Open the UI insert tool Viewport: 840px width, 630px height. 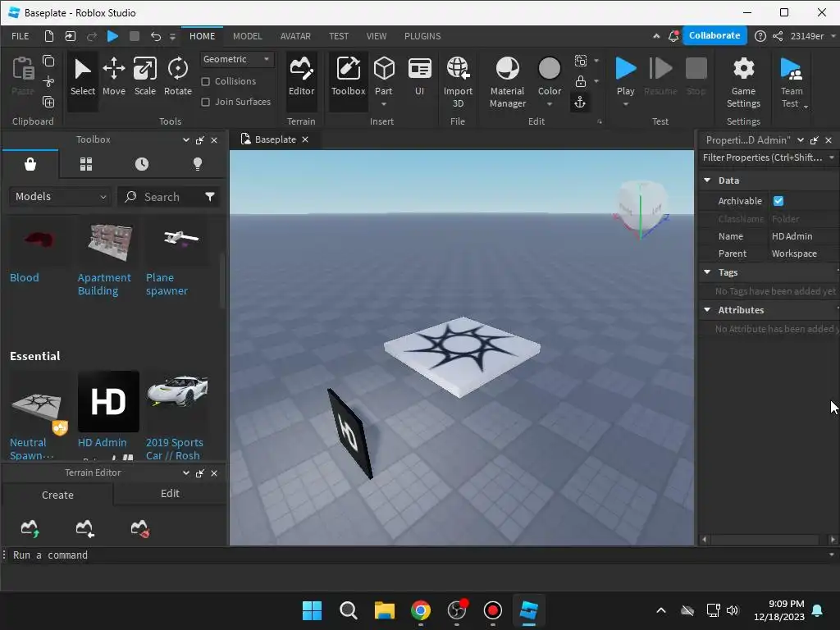coord(419,77)
